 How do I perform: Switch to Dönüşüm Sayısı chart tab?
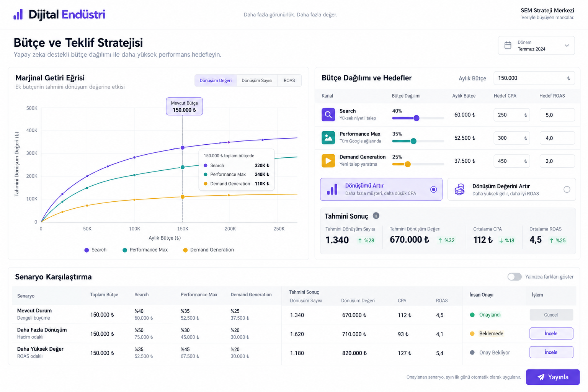(257, 80)
